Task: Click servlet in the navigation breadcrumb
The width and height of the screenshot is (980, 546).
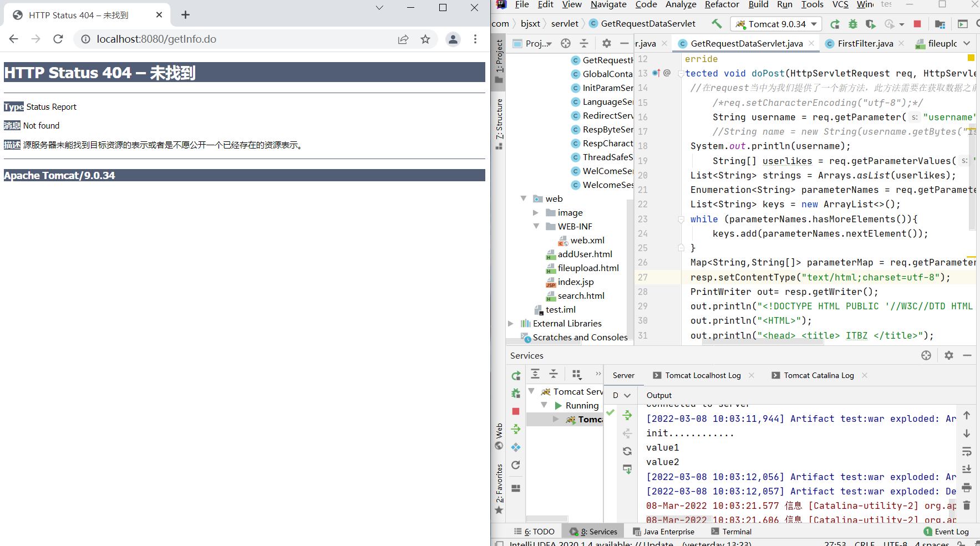Action: [565, 24]
